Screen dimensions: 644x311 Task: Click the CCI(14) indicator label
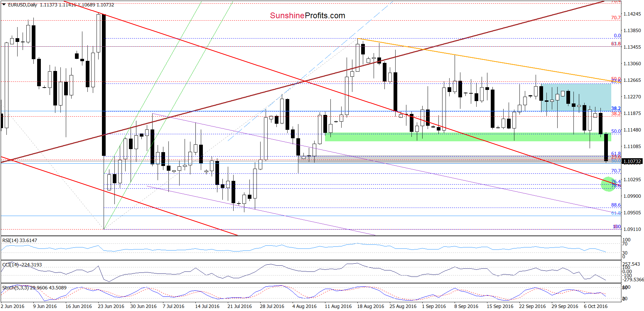pos(22,265)
